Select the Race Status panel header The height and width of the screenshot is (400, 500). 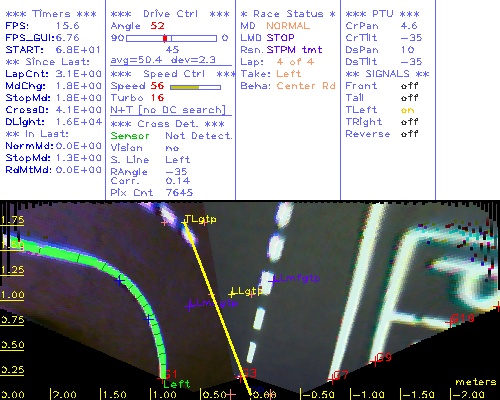coord(288,14)
